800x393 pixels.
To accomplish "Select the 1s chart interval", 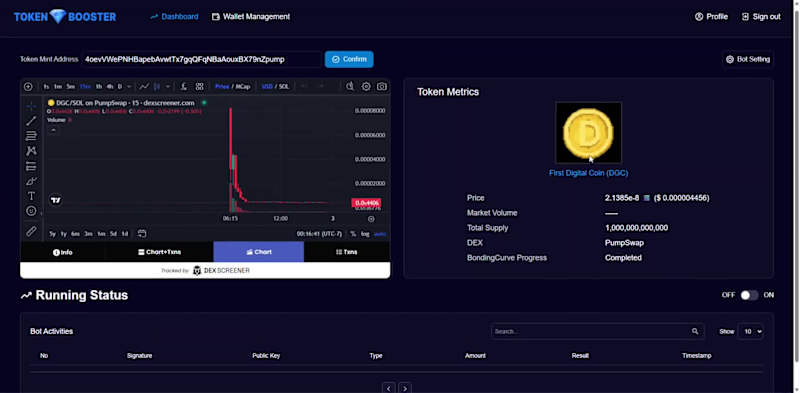I will 46,87.
